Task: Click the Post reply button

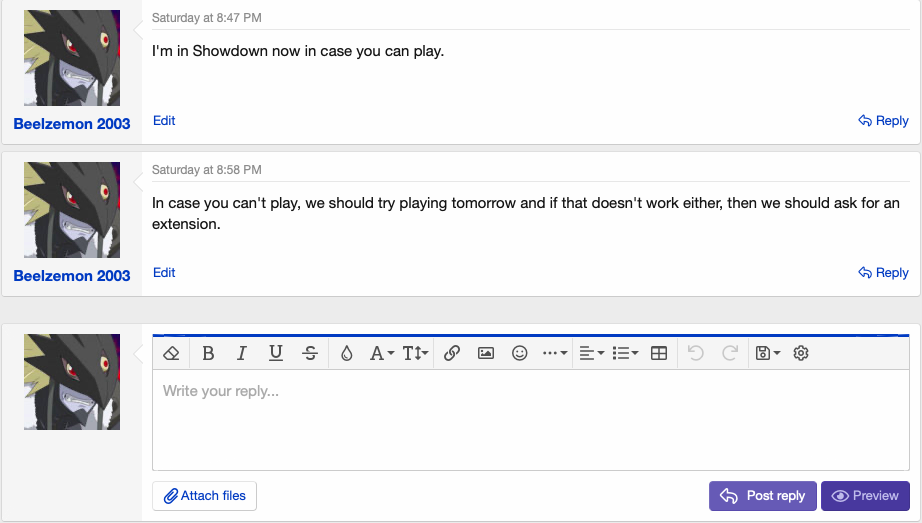Action: [763, 496]
